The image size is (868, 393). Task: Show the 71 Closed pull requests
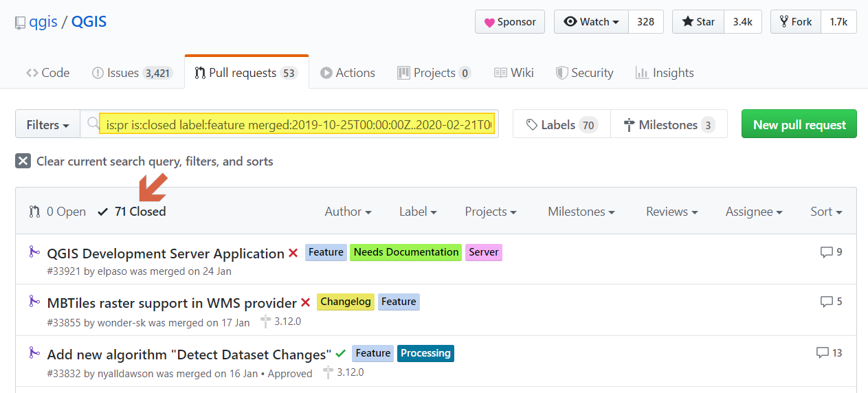[132, 212]
